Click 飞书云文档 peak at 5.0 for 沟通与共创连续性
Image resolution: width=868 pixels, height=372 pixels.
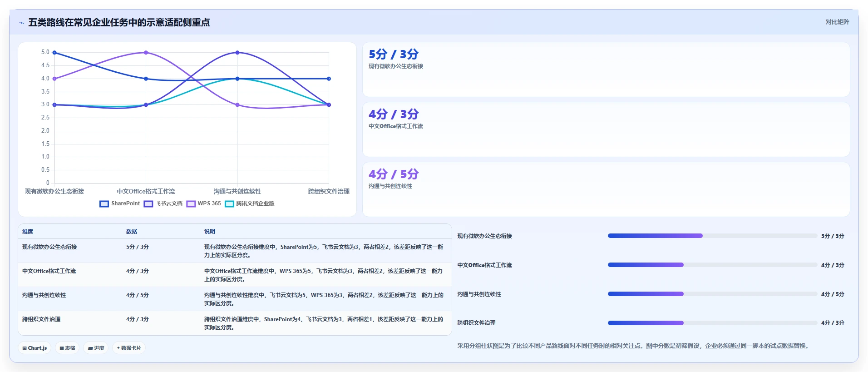[x=237, y=53]
